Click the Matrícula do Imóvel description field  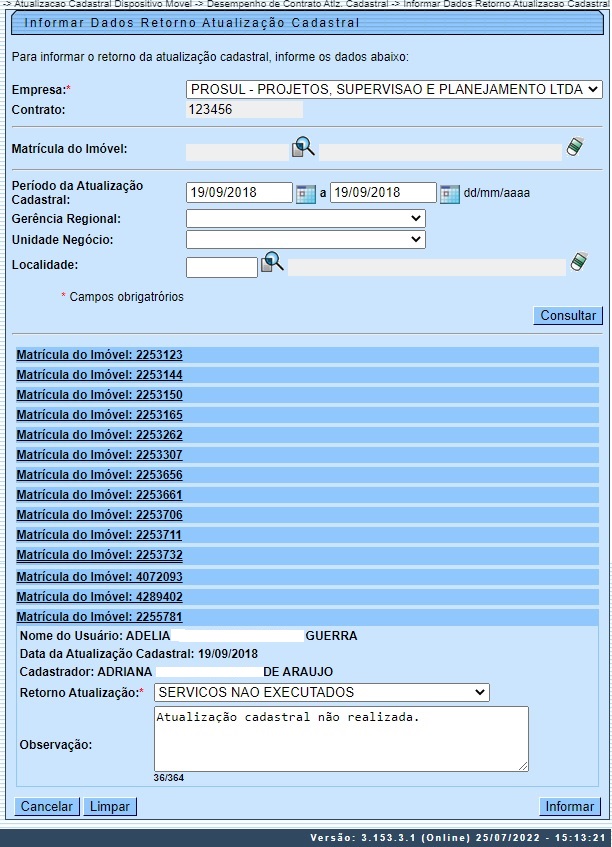pyautogui.click(x=440, y=152)
